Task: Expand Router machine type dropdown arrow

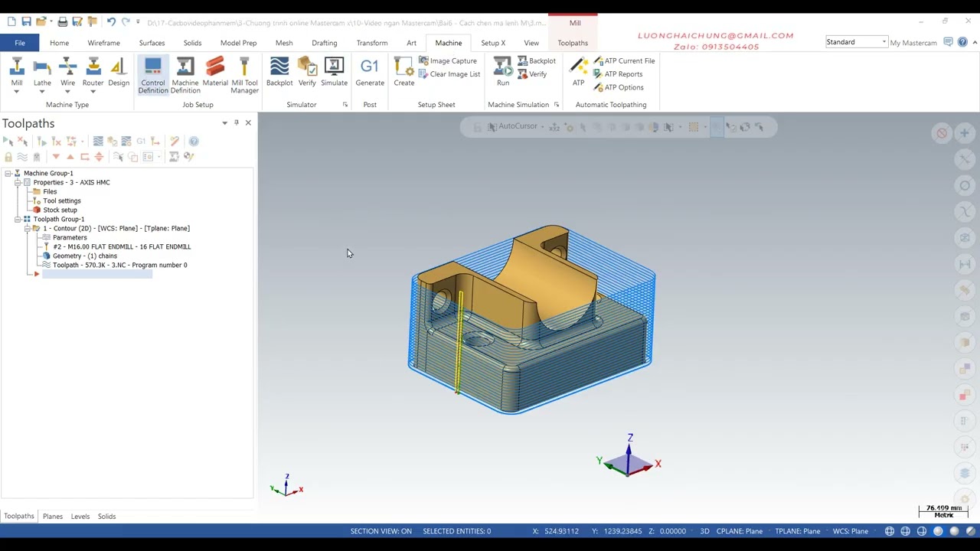Action: coord(93,92)
